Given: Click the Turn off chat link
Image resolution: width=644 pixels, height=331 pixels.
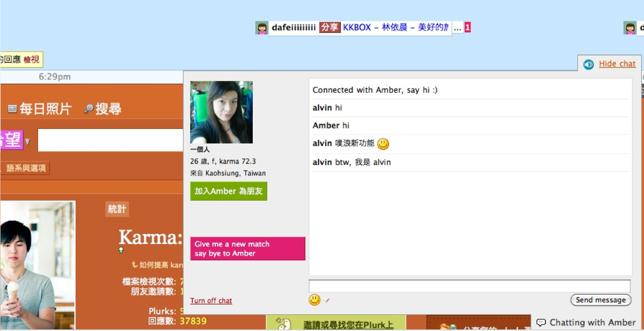Looking at the screenshot, I should coord(211,301).
